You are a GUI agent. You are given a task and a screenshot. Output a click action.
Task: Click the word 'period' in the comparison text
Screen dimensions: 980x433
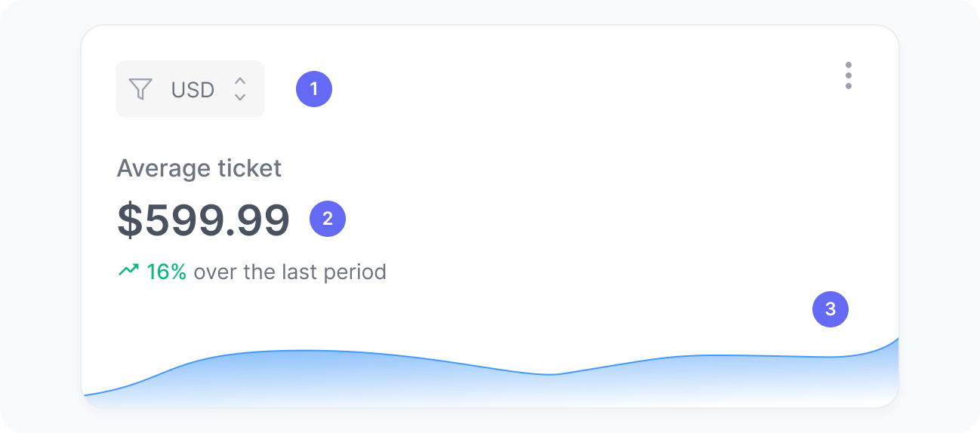tap(355, 272)
